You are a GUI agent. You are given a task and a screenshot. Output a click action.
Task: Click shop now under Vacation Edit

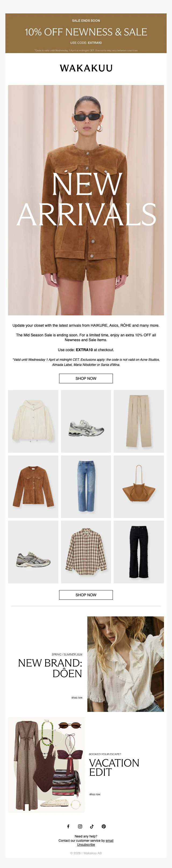95,794
